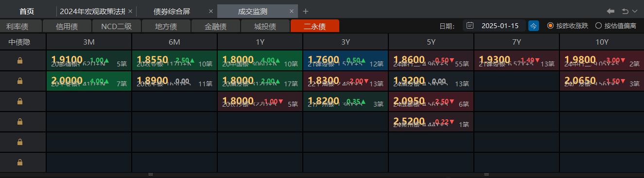This screenshot has width=644, height=178.
Task: Switch to the 信用债 sub-tab
Action: coord(67,26)
